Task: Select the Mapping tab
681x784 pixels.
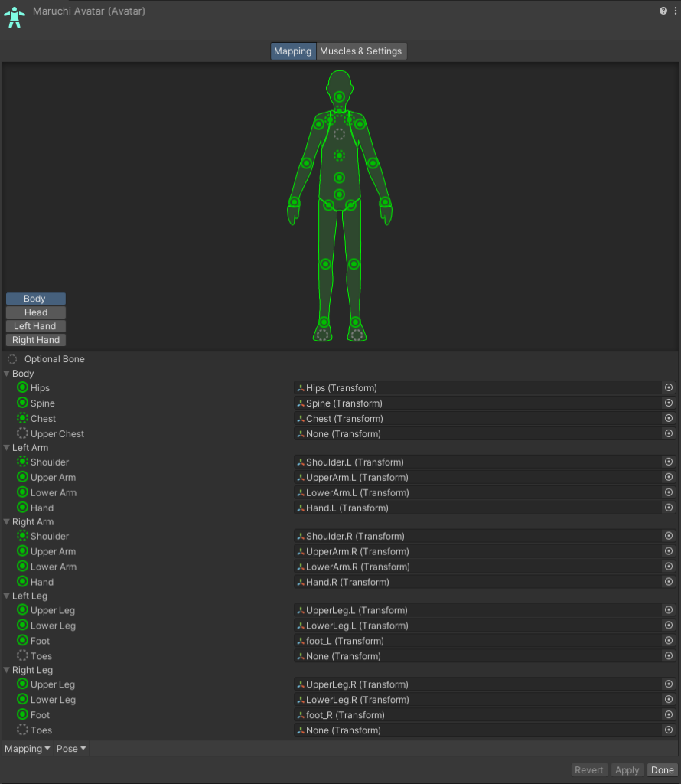Action: [x=293, y=51]
